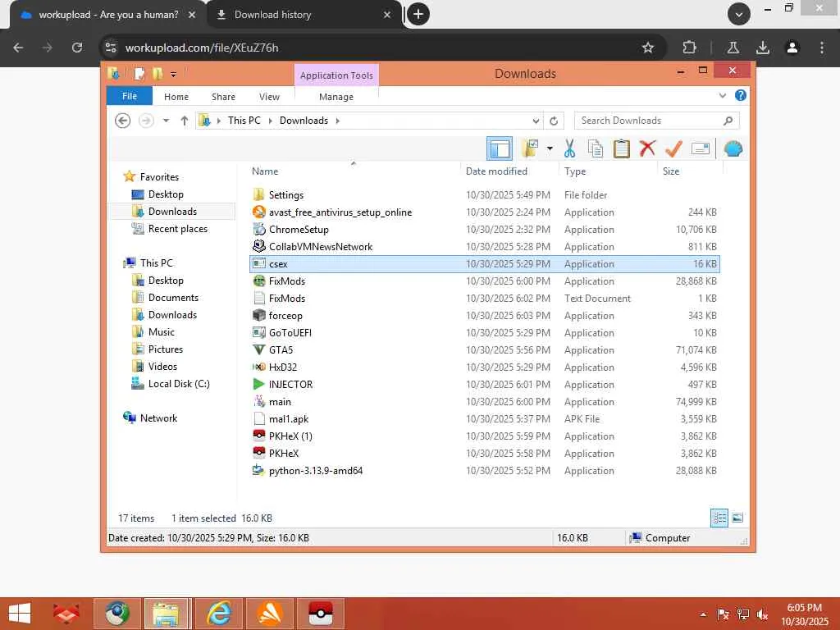Click the folder options toolbar icon
The image size is (840, 630).
pyautogui.click(x=530, y=148)
